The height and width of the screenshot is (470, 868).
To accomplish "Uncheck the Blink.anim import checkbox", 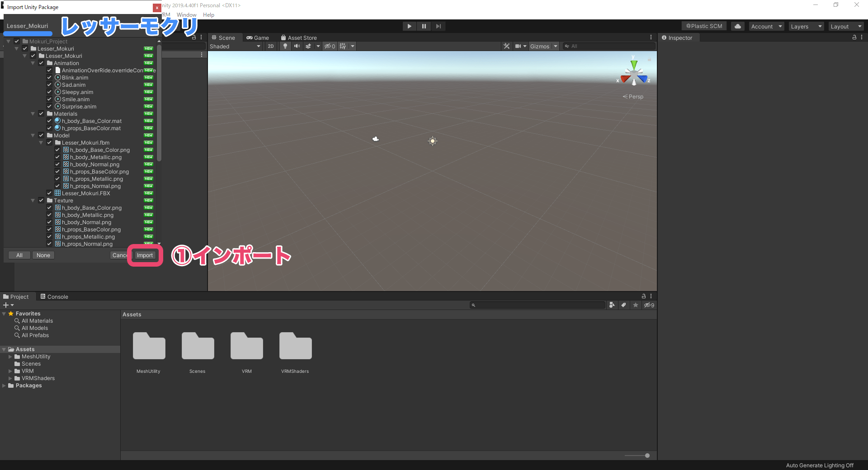I will (49, 77).
